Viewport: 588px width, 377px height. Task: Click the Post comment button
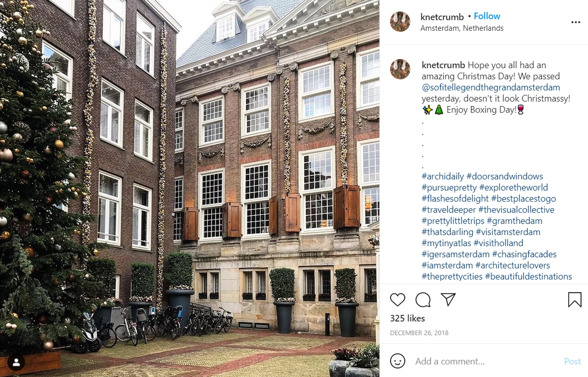pos(572,361)
